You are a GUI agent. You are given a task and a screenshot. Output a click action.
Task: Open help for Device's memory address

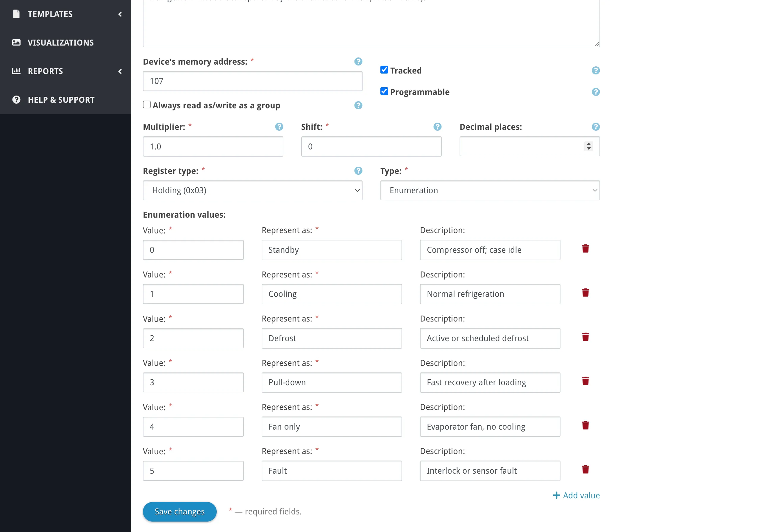click(x=358, y=61)
